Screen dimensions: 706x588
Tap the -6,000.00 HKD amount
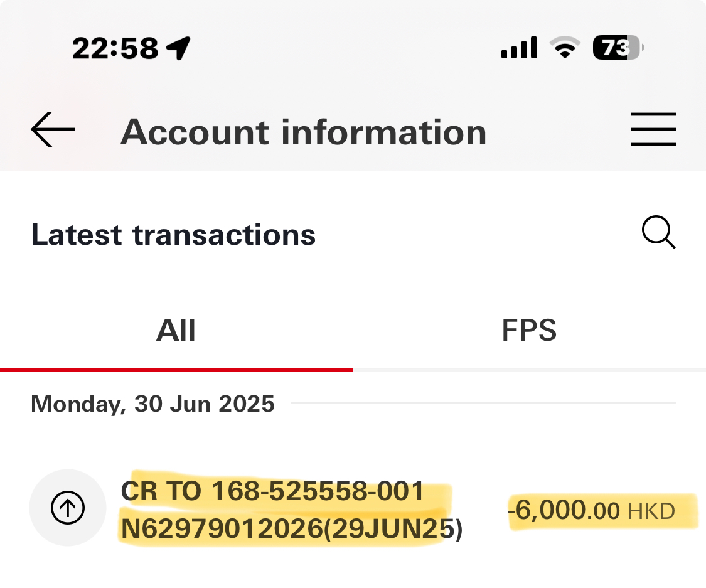point(591,511)
